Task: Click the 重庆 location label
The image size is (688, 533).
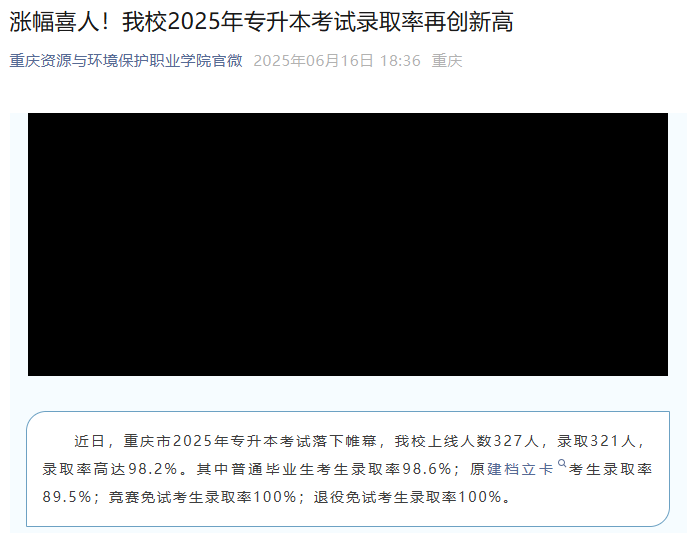Action: coord(447,61)
